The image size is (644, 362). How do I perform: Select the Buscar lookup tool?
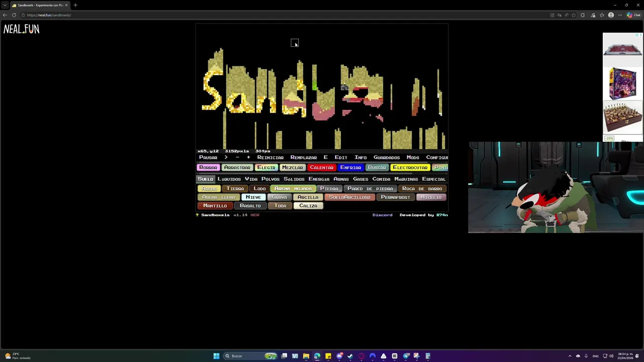click(377, 167)
